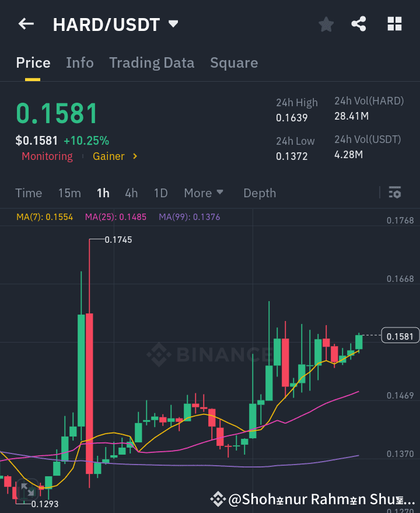Click the Monitoring tag

coord(47,156)
